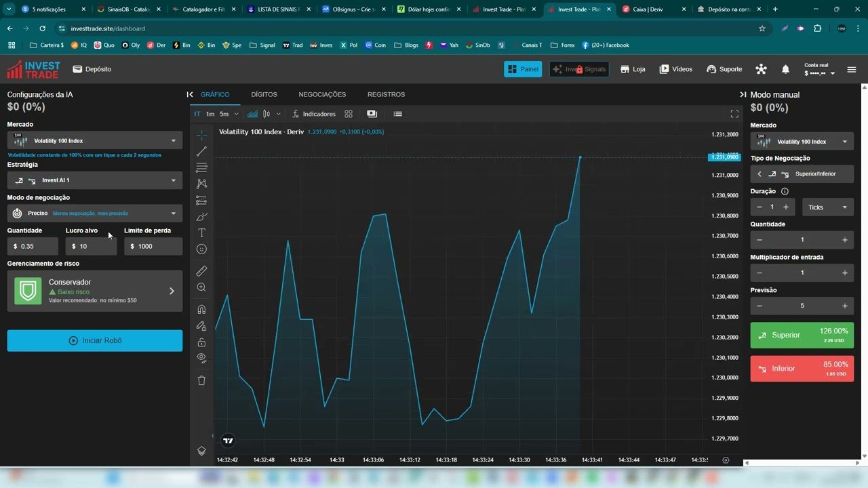Select the 5m chart interval
This screenshot has width=868, height=488.
[x=224, y=114]
